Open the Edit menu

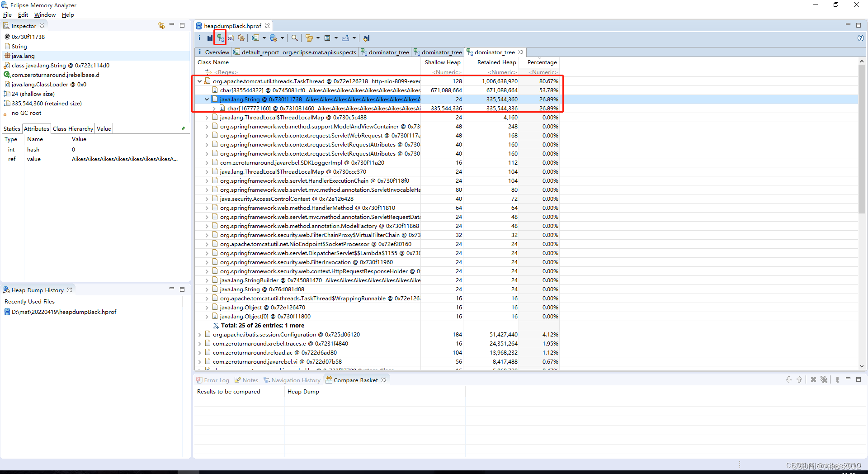pyautogui.click(x=23, y=15)
